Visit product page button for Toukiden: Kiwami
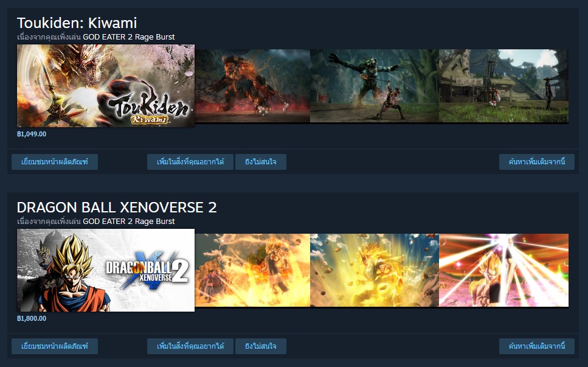 tap(55, 162)
